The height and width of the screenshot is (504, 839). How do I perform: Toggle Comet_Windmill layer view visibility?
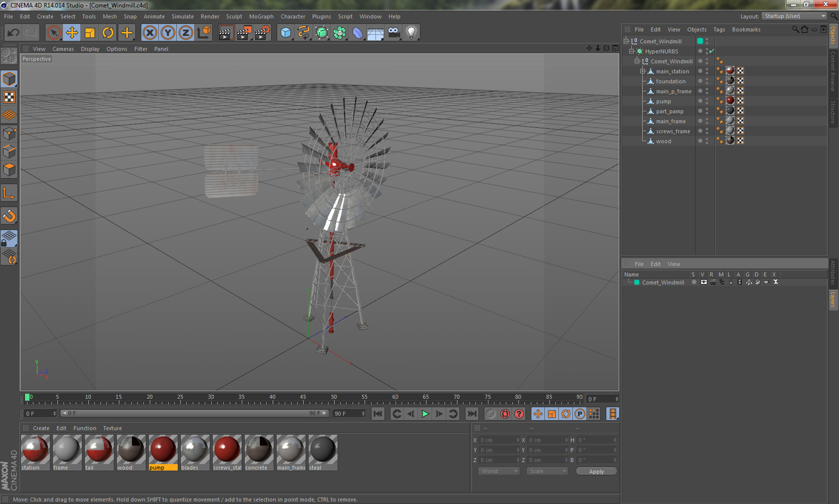point(704,282)
